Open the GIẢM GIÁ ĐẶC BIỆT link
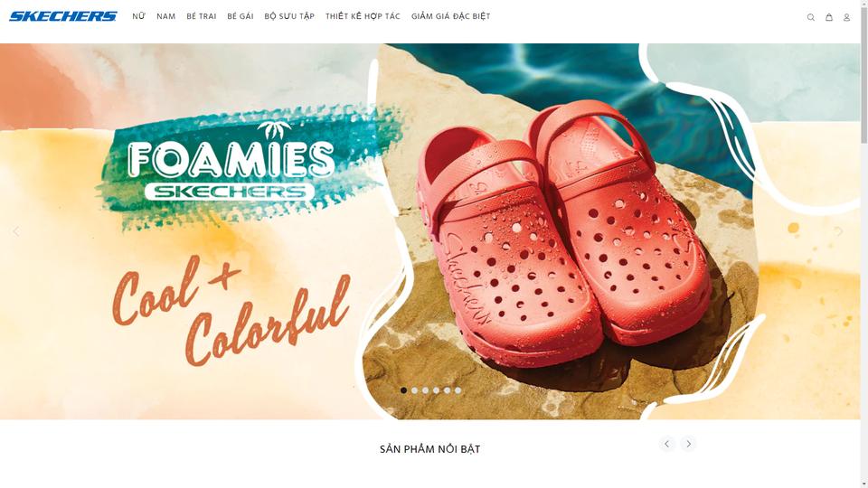 click(x=450, y=16)
